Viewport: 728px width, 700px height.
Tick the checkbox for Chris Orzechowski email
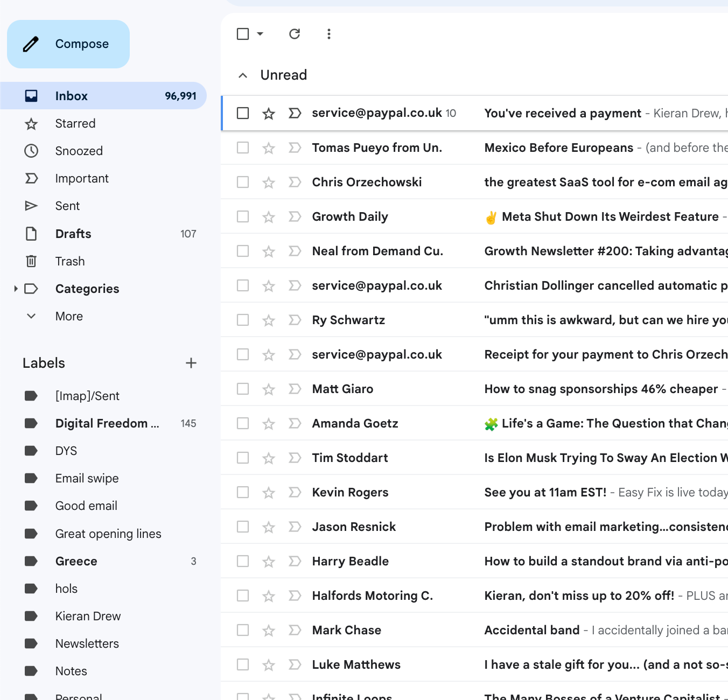[x=243, y=182]
